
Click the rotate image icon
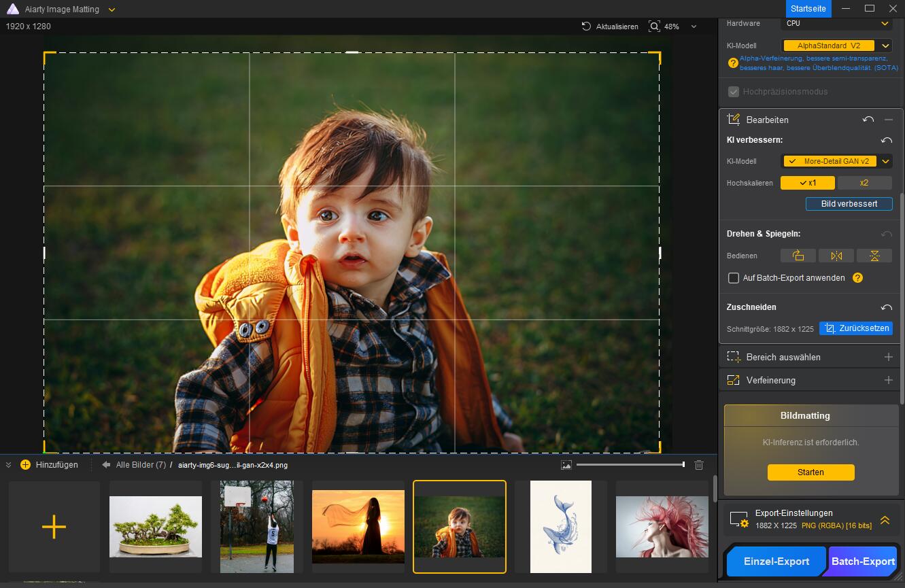coord(798,256)
